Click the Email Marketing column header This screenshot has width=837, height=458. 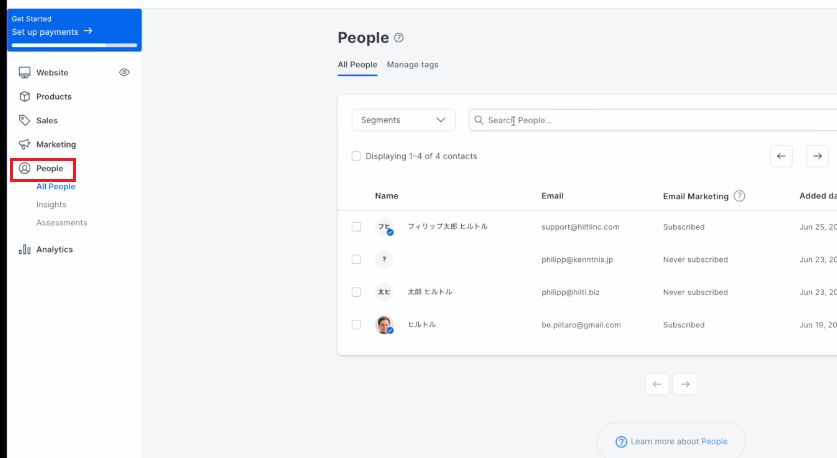click(696, 196)
